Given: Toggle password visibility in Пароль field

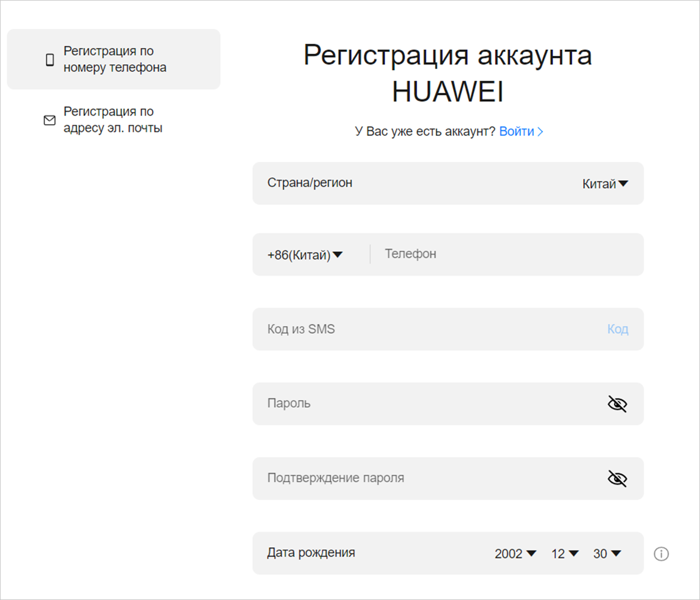Looking at the screenshot, I should (617, 404).
